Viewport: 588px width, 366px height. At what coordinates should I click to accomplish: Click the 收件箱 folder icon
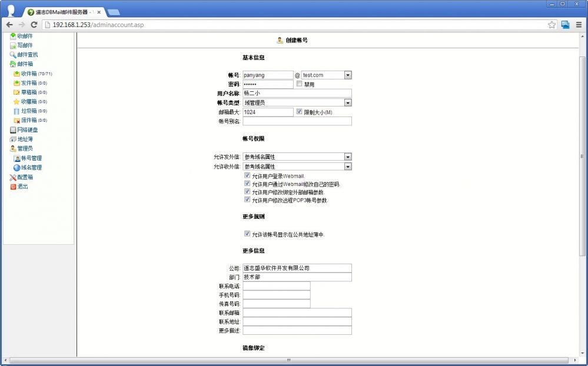pos(16,74)
